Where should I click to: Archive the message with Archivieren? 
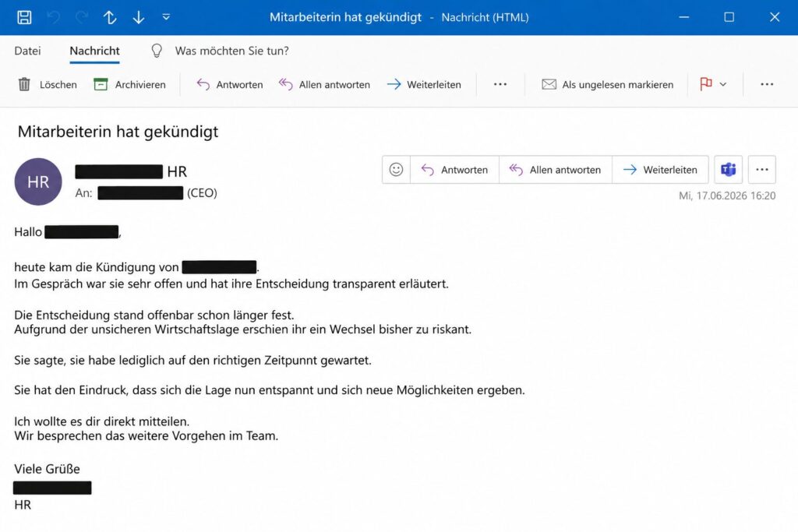pyautogui.click(x=130, y=84)
